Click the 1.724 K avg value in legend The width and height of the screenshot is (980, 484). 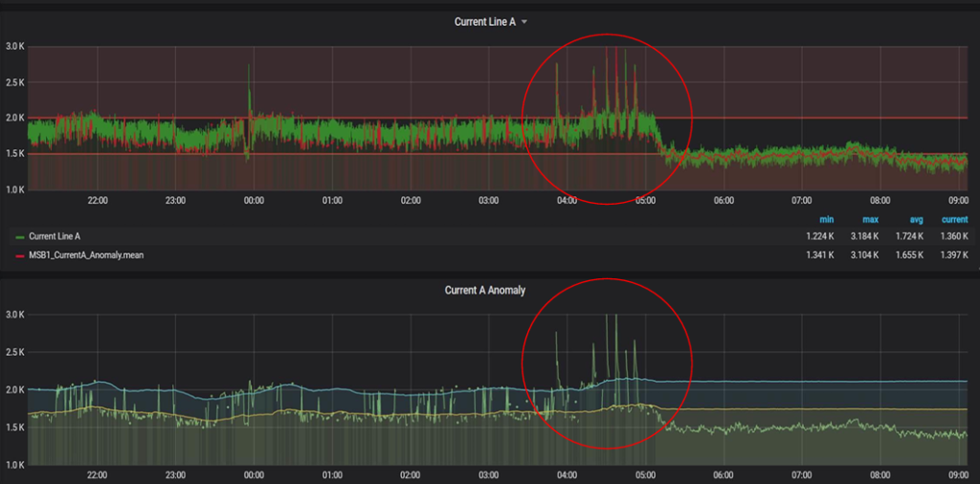[x=908, y=235]
